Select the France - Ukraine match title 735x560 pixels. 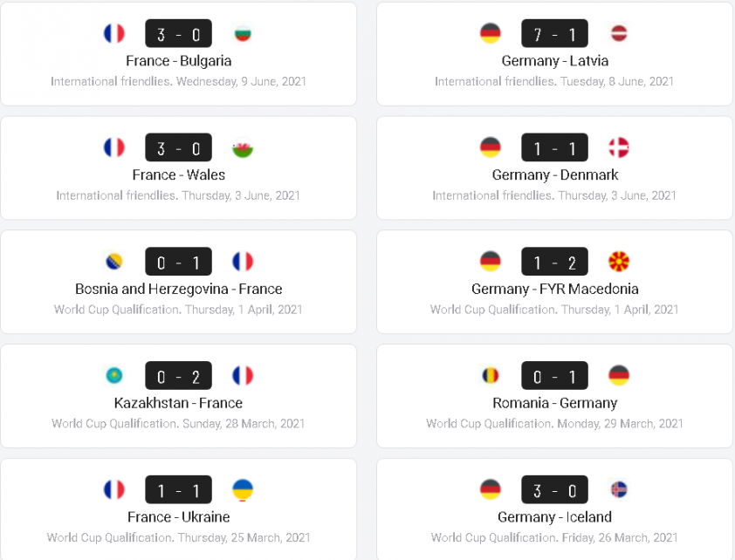178,517
